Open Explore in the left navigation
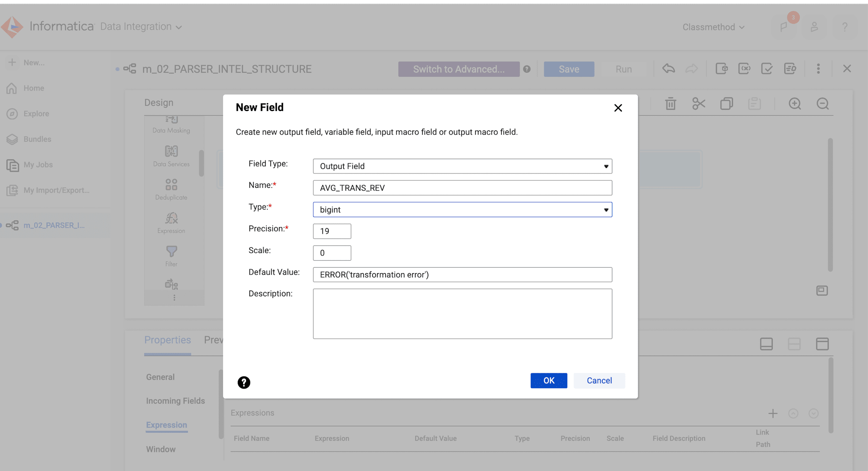868x471 pixels. coord(29,114)
